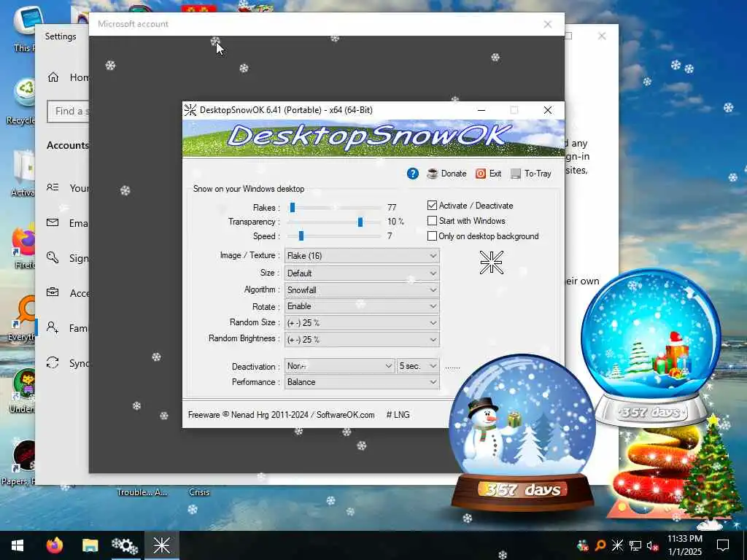Click the DesktopSnowOK banner image
747x560 pixels.
pos(373,138)
